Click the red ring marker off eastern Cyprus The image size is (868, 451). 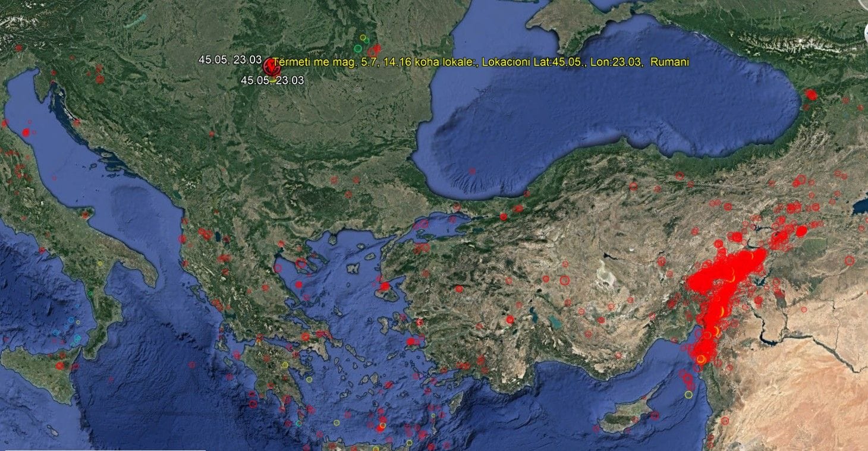click(655, 416)
